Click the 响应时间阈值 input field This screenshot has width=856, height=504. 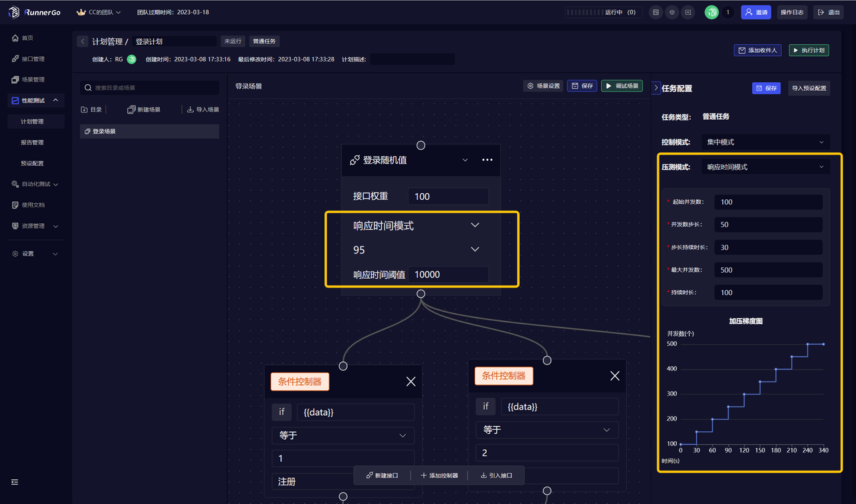[x=448, y=275]
